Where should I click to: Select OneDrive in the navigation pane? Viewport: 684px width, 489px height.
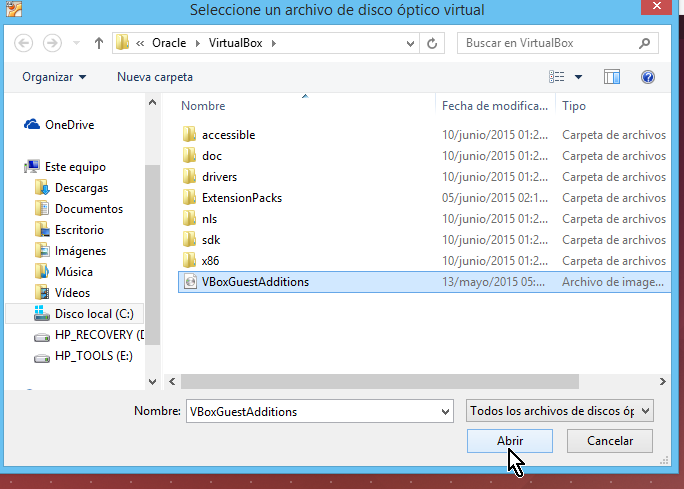point(59,125)
